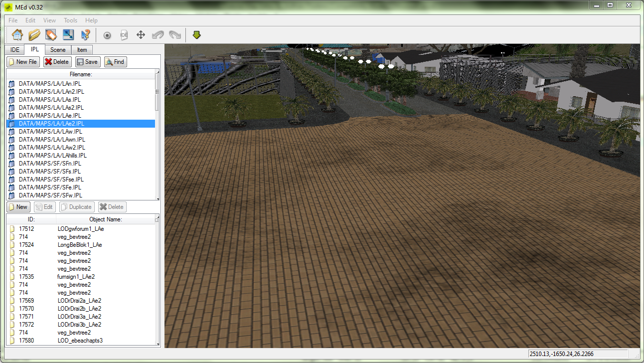Select DATA/MAPS/LA/LAhills.IPL file row
This screenshot has height=363, width=644.
click(x=81, y=156)
